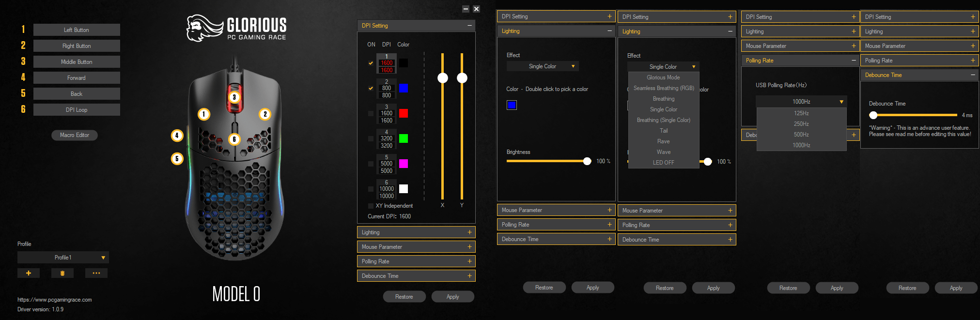Click the Debounce Time 4 ms slider handle

point(873,115)
